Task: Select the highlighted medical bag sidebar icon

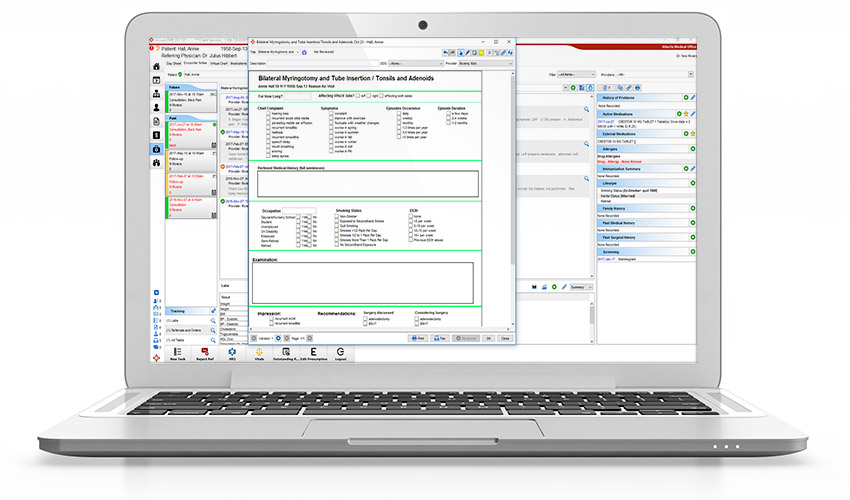Action: pyautogui.click(x=157, y=149)
